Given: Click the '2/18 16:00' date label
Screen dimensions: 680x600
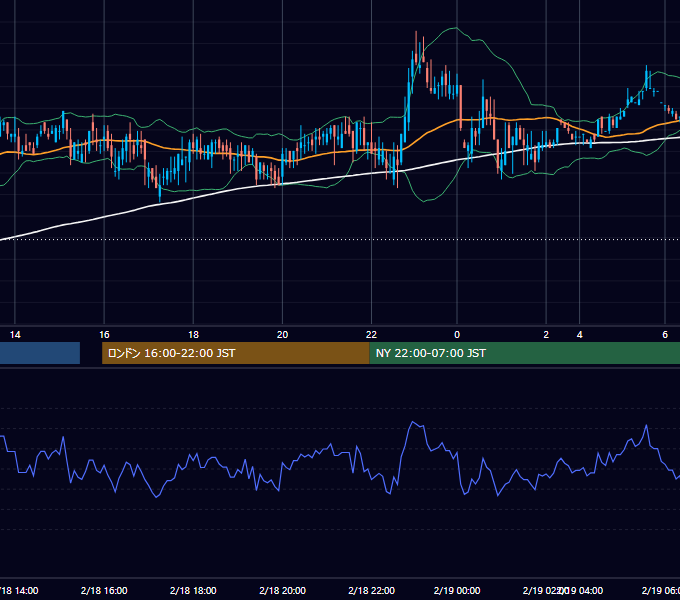Looking at the screenshot, I should tap(104, 590).
